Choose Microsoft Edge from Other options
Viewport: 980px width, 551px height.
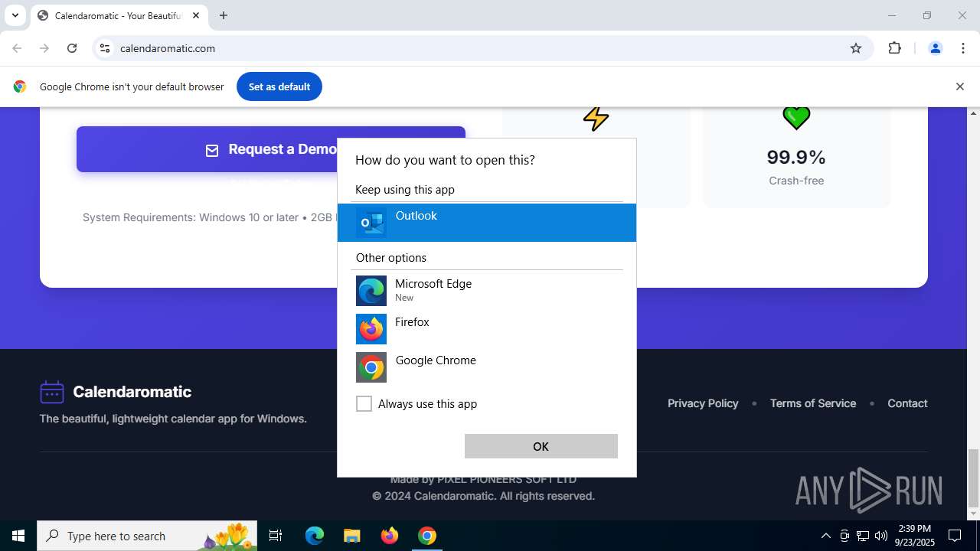(x=486, y=290)
